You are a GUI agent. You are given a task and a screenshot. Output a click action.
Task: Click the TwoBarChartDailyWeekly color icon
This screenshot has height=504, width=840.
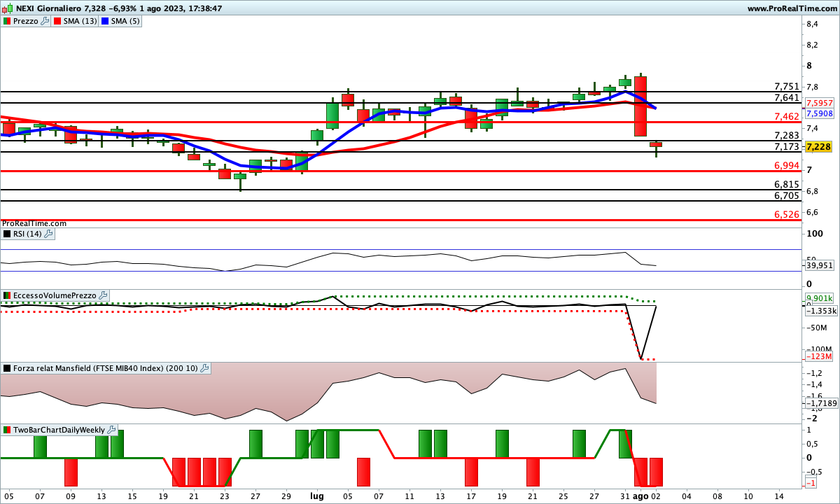point(7,429)
